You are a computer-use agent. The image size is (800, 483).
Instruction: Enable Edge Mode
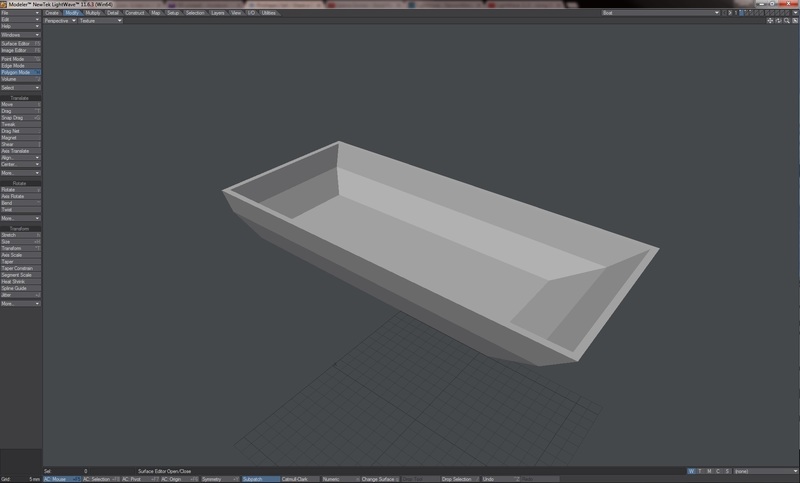(x=20, y=65)
